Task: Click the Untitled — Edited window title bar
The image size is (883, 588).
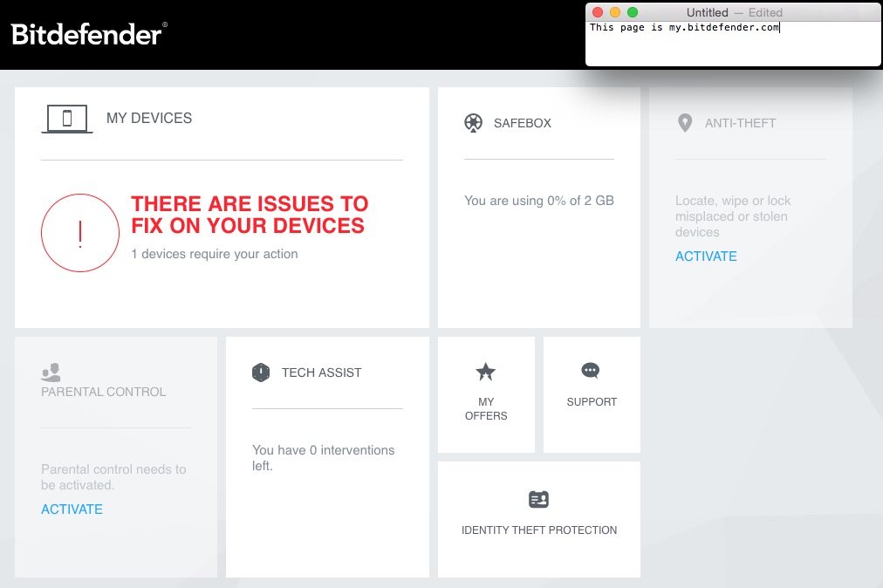Action: (733, 12)
